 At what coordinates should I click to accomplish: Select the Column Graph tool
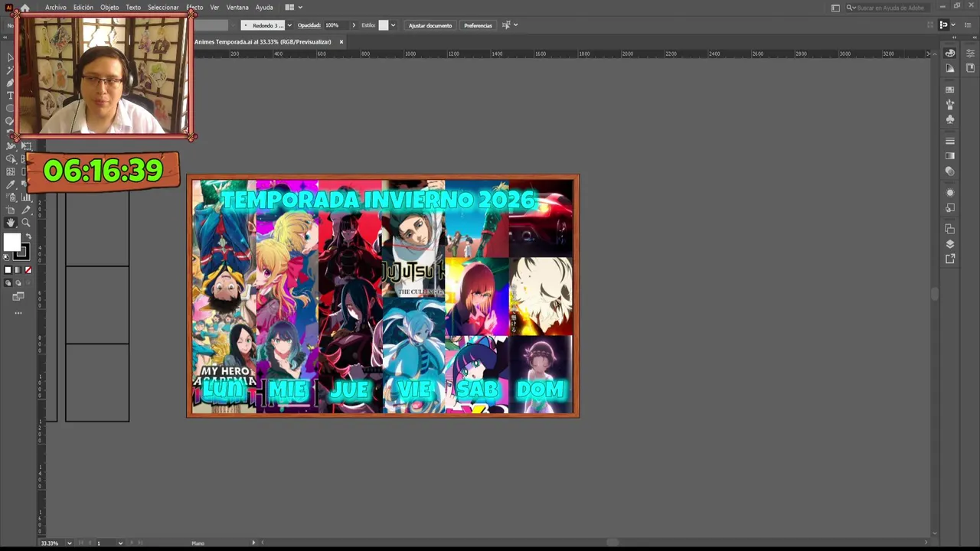[x=25, y=197]
